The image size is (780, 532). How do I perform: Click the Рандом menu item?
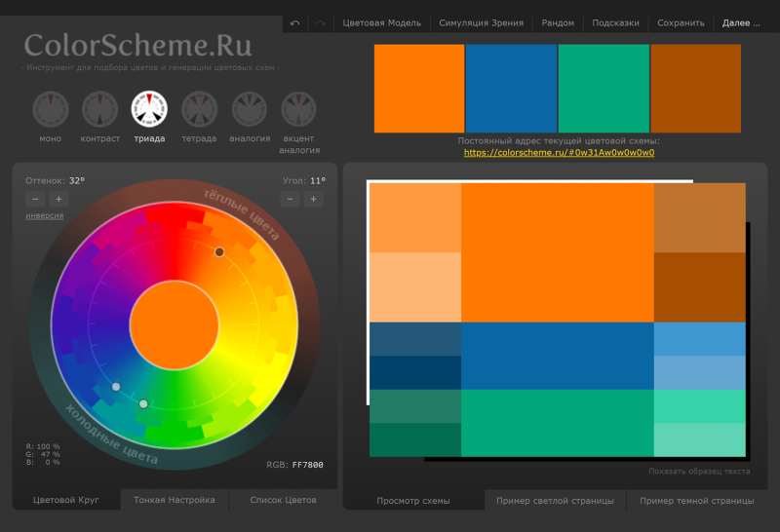click(558, 22)
